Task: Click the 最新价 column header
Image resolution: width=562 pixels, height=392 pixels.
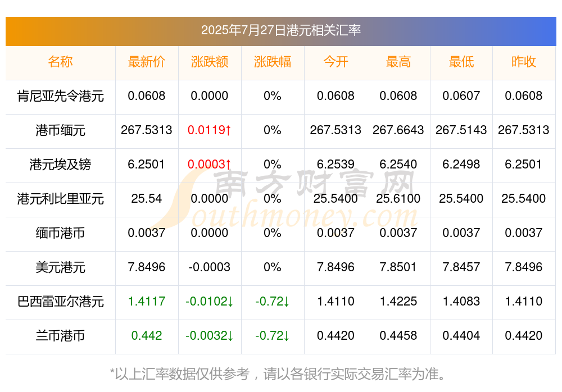Action: 147,62
